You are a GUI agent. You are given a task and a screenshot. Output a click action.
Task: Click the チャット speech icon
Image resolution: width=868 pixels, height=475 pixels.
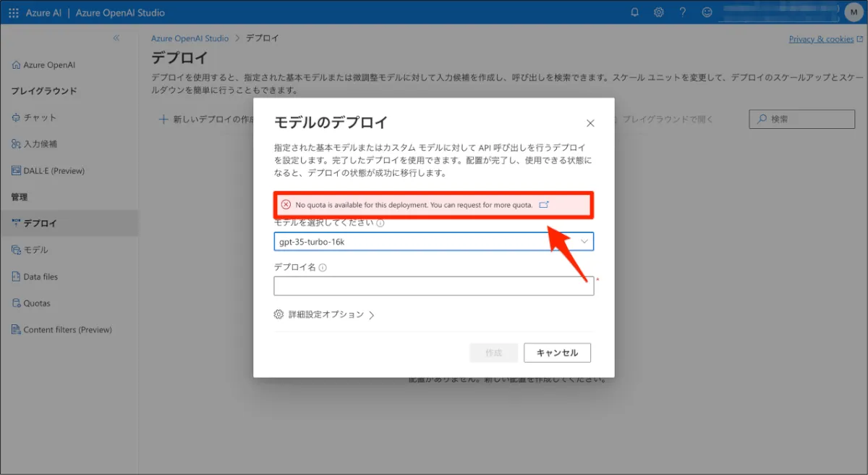tap(16, 117)
